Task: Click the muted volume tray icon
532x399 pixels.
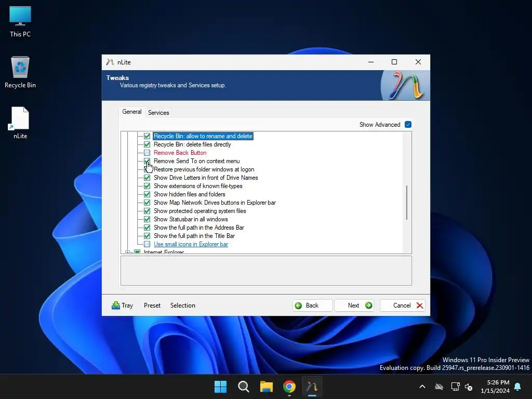Action: pyautogui.click(x=469, y=387)
